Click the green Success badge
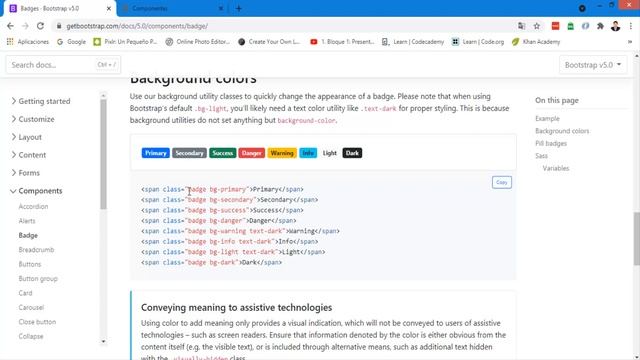Screen dimensions: 640x360 click(x=222, y=153)
